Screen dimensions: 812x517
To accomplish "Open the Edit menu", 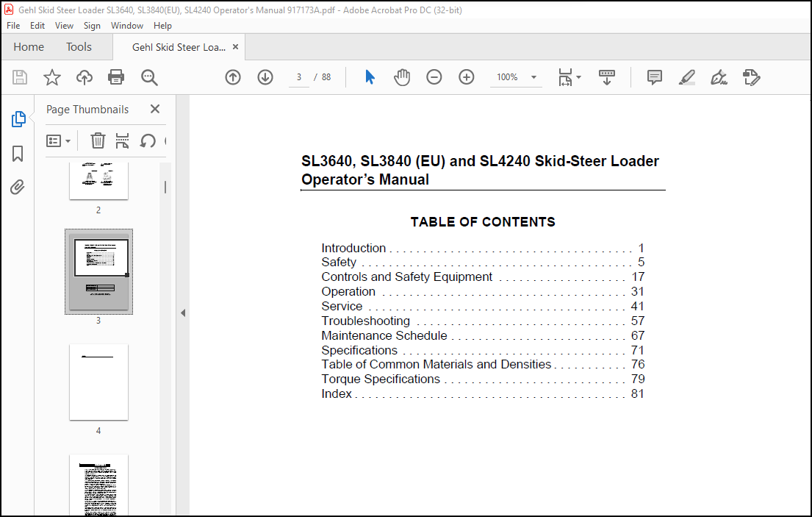I will [x=37, y=26].
